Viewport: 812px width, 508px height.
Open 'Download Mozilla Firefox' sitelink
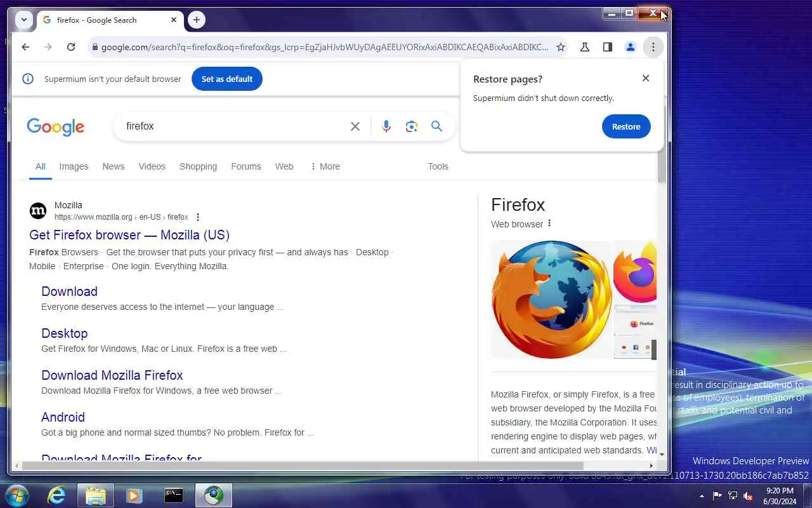(x=112, y=375)
